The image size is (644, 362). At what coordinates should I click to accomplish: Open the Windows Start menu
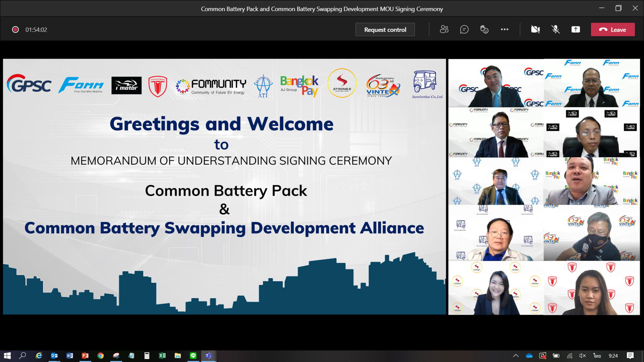pyautogui.click(x=7, y=356)
